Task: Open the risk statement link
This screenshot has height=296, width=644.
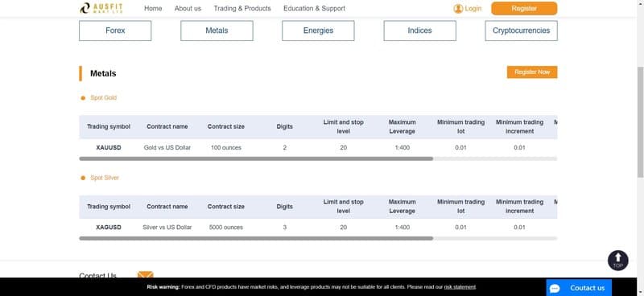Action: point(460,287)
